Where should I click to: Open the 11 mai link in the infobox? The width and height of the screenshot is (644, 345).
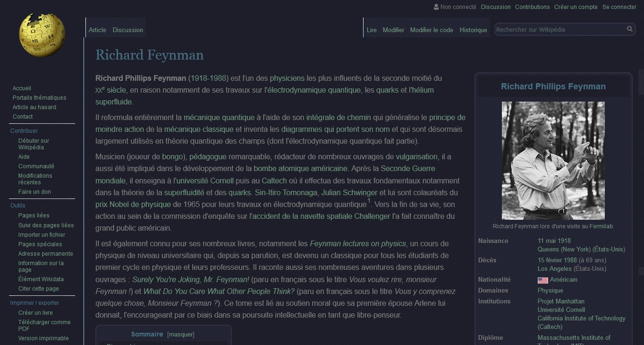[x=548, y=241]
